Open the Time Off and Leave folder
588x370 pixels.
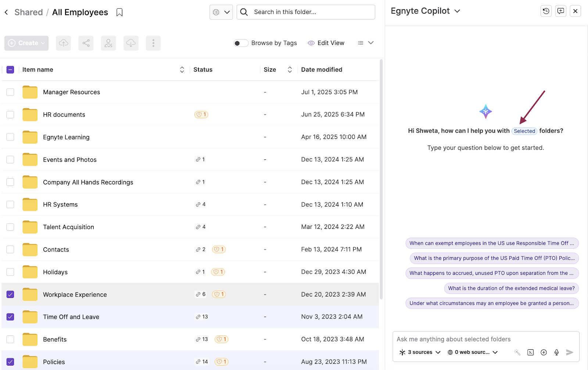(x=71, y=317)
